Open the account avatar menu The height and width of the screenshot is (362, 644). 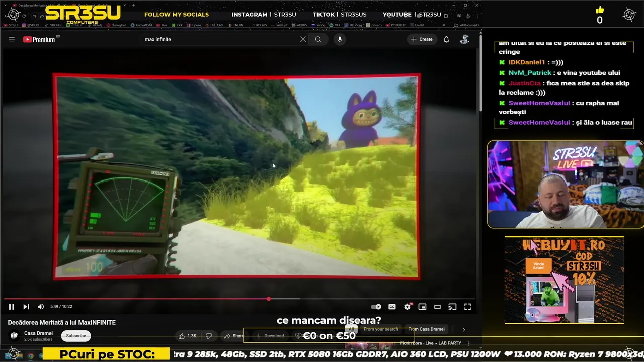tap(465, 39)
